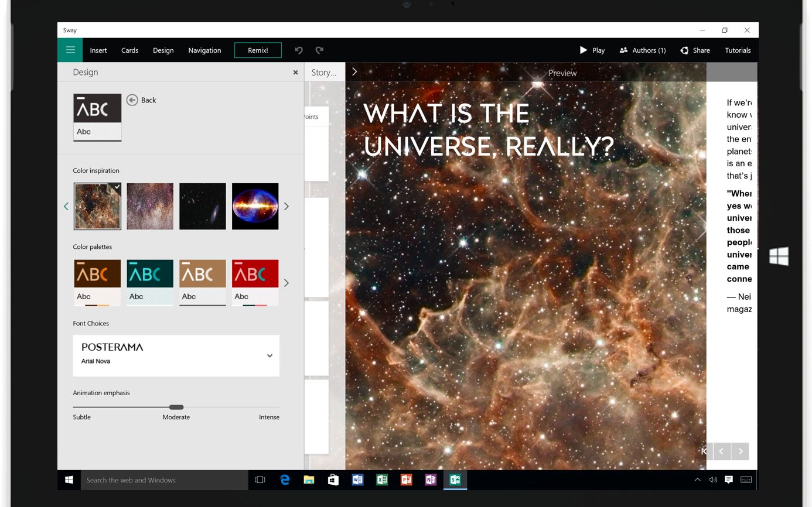The image size is (812, 507).
Task: Click the Remix! button
Action: 258,50
